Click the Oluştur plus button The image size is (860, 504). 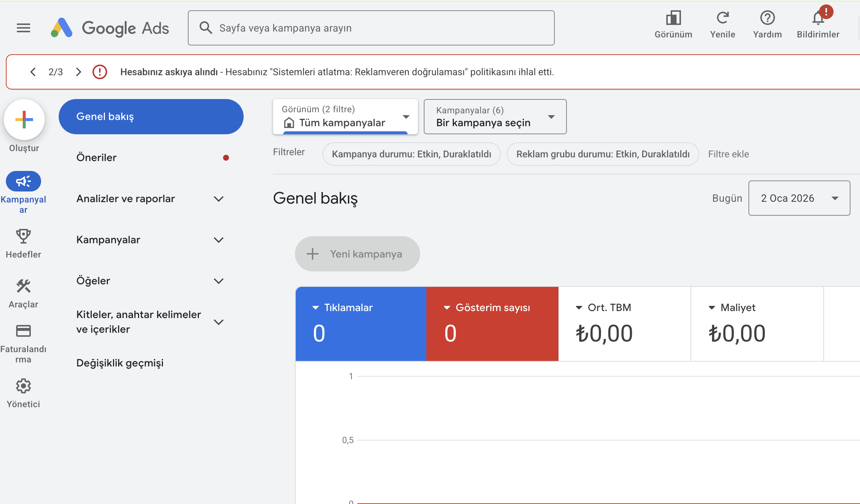(23, 120)
